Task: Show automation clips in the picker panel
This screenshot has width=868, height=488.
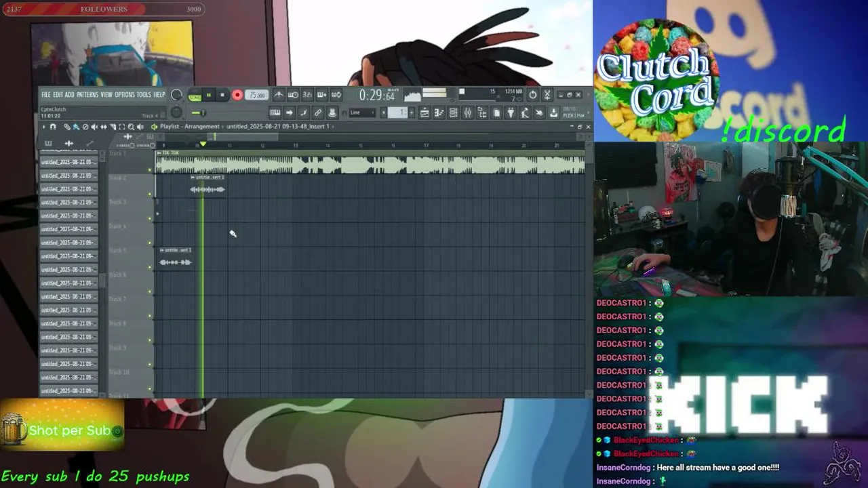Action: point(89,143)
